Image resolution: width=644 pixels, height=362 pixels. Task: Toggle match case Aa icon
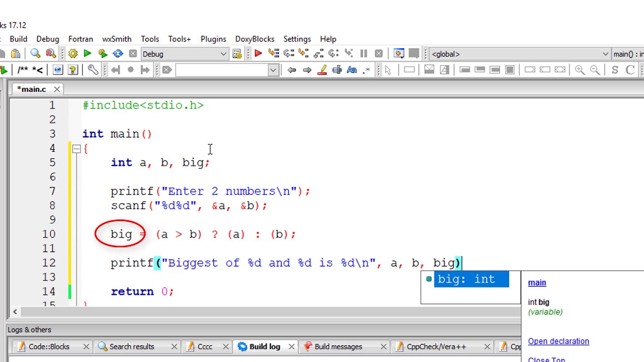[x=352, y=70]
